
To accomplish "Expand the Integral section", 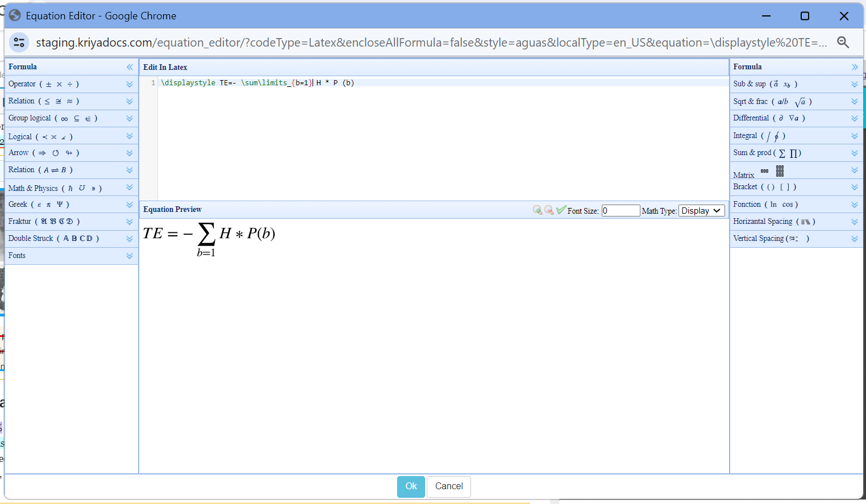I will click(854, 135).
